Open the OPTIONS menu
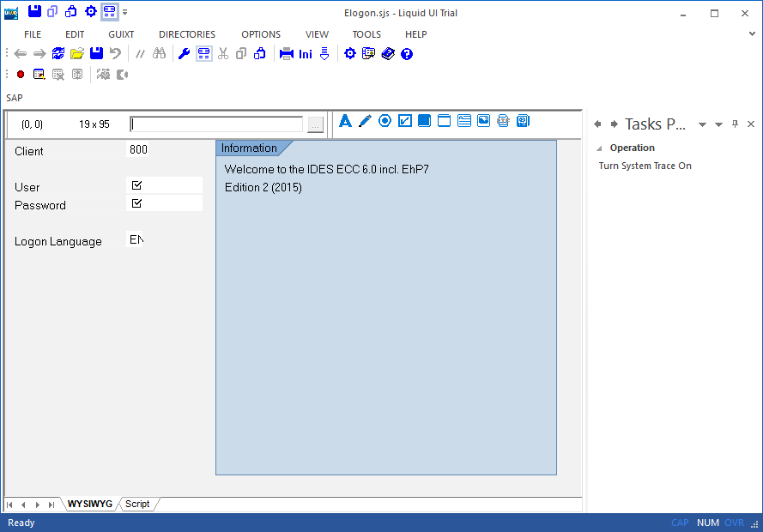Viewport: 763px width, 532px height. click(x=261, y=34)
